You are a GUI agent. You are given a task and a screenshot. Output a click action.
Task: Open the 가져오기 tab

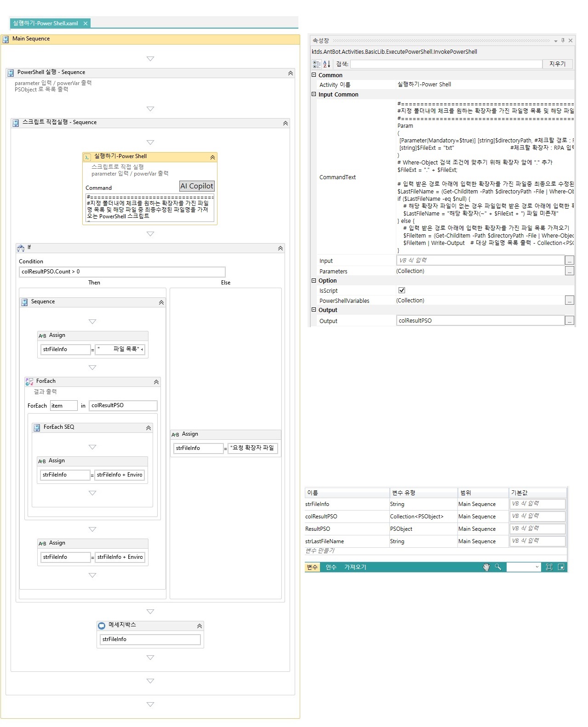tap(355, 567)
